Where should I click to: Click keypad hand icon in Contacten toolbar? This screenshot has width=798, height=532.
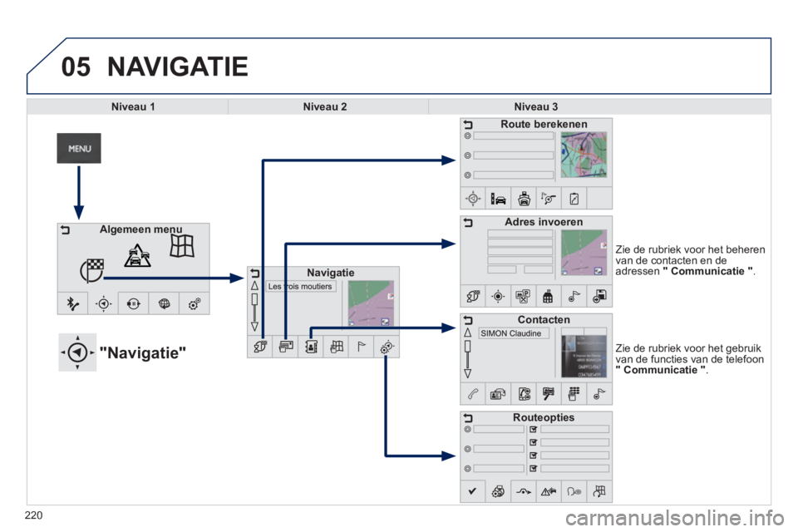click(x=574, y=394)
